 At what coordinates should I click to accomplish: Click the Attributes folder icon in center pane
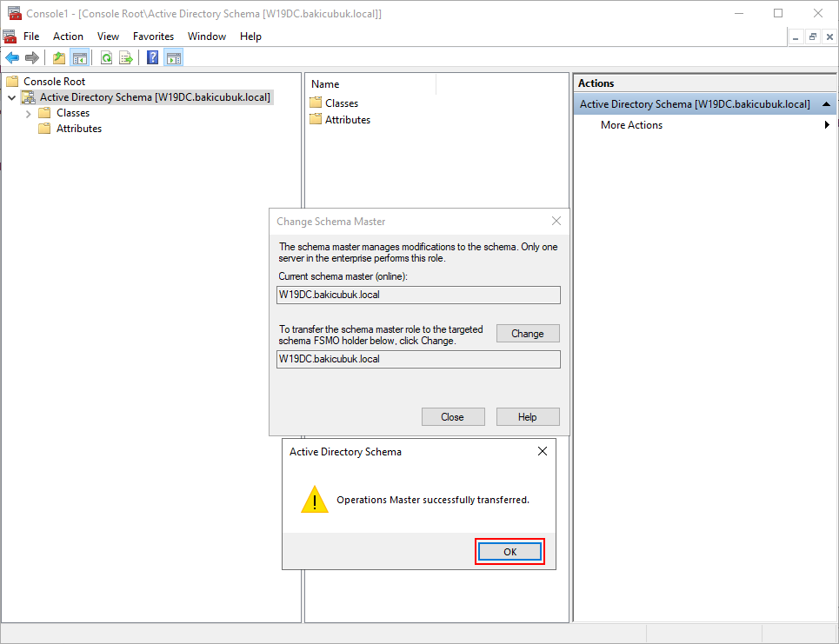pyautogui.click(x=316, y=119)
